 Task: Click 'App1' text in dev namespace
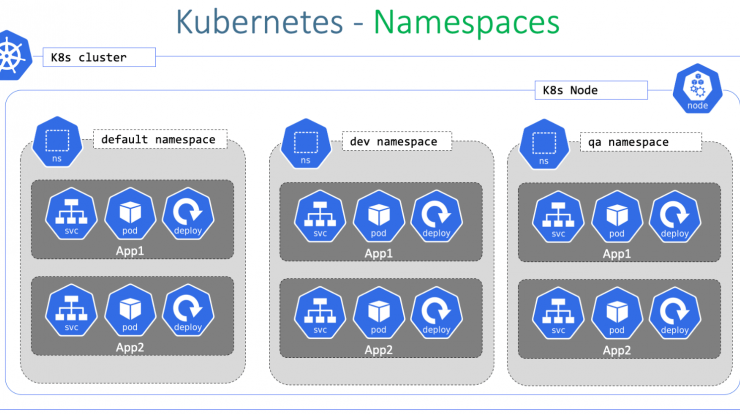click(378, 253)
